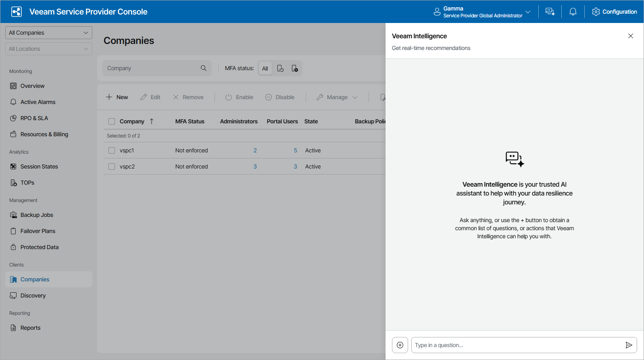
Task: Open the notifications bell
Action: [573, 12]
